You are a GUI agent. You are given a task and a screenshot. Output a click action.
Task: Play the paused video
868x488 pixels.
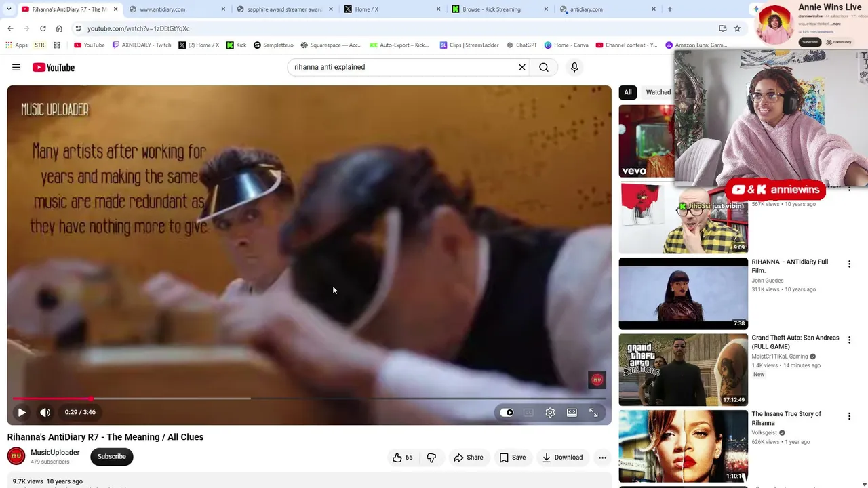pos(22,412)
